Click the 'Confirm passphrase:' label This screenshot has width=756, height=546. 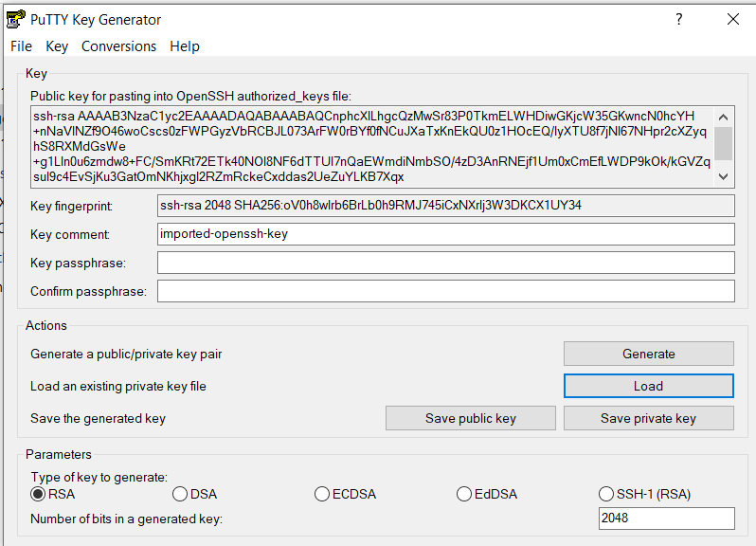(88, 291)
